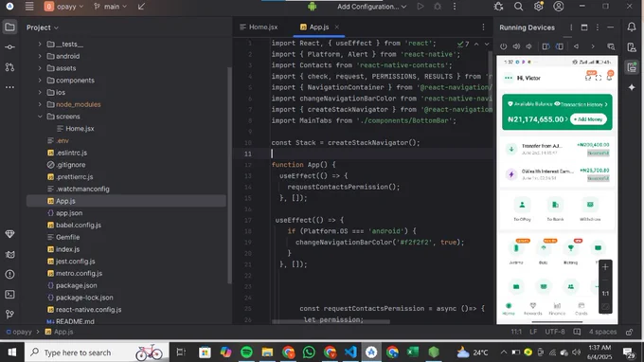Open the main branch dropdown
644x362 pixels.
111,7
